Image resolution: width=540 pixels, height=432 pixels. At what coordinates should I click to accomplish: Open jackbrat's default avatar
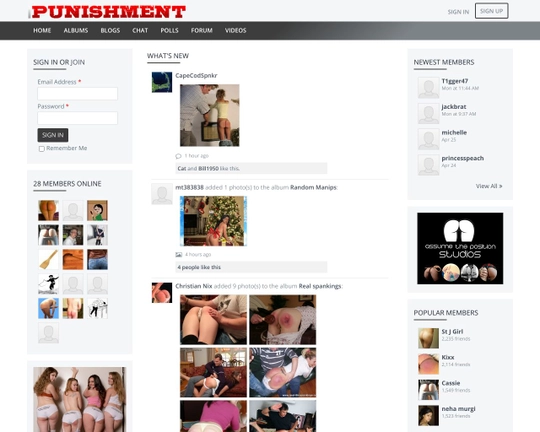pyautogui.click(x=428, y=113)
